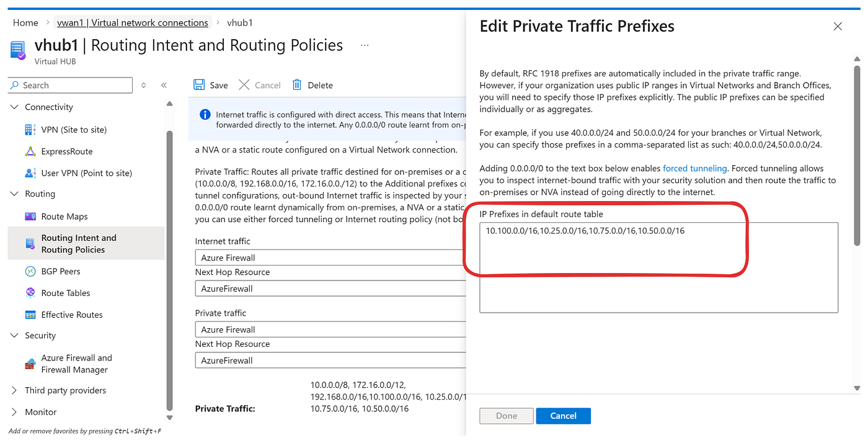Open VPN (Site to site) page
The width and height of the screenshot is (868, 443).
74,130
